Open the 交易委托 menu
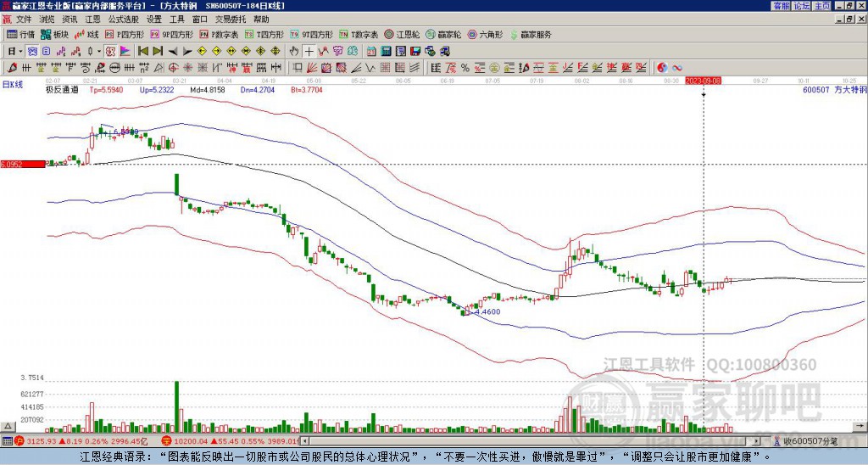This screenshot has width=868, height=465. point(231,20)
